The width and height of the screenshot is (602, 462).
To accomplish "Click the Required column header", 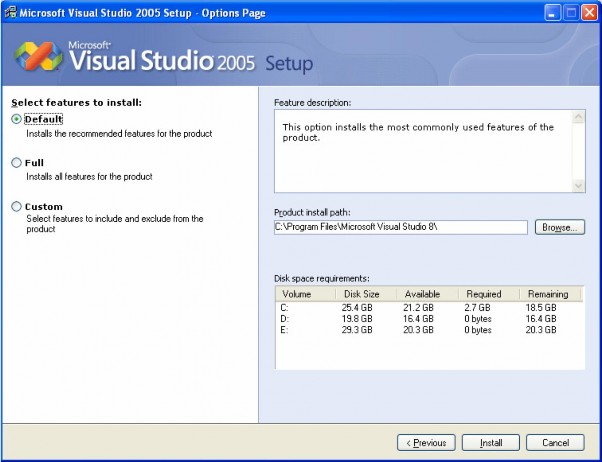I will coord(487,294).
